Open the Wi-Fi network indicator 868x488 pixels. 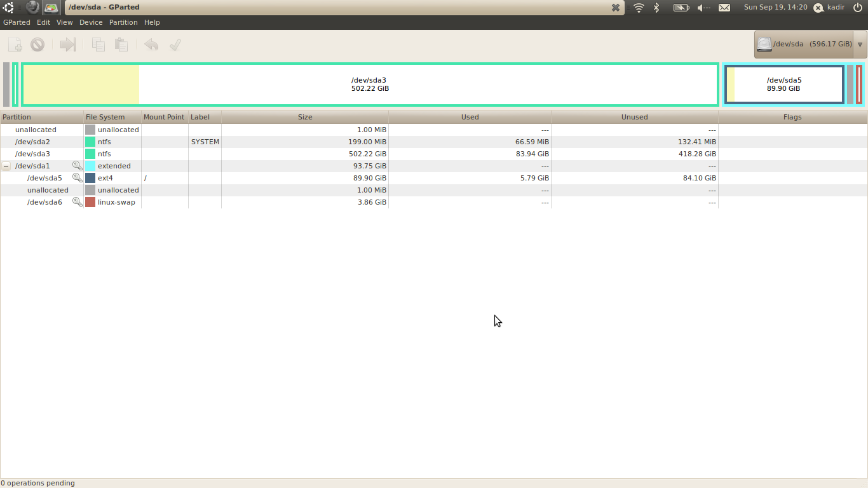639,8
